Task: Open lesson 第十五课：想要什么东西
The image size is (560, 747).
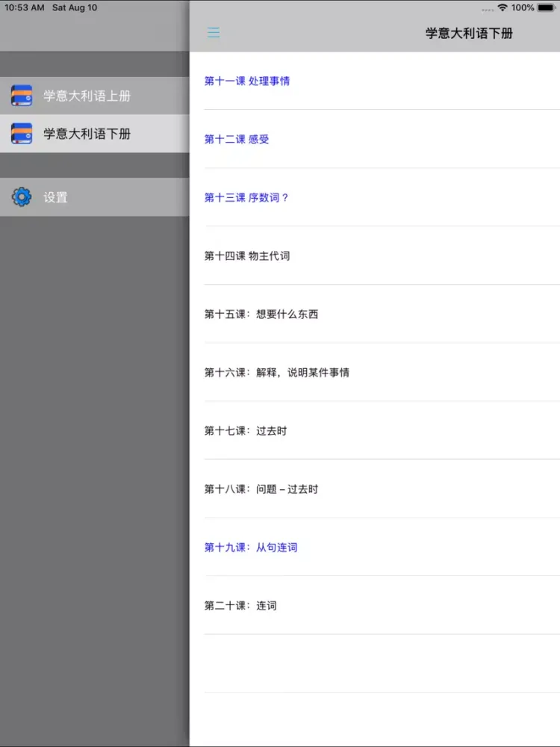Action: click(x=261, y=314)
